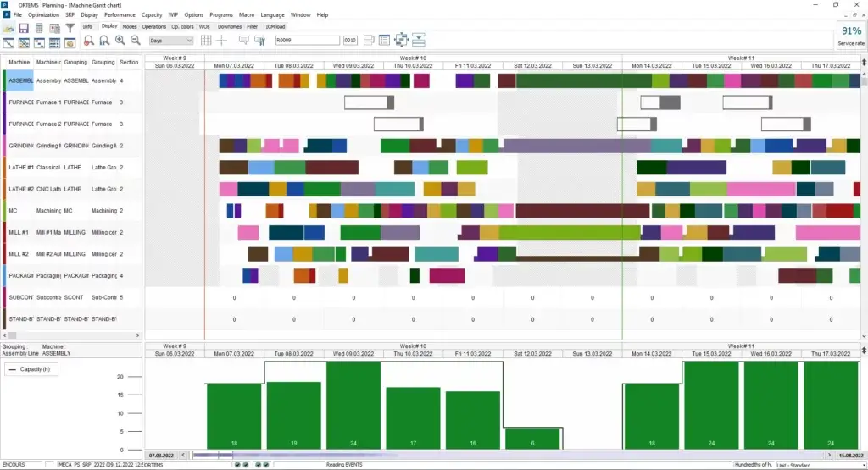Image resolution: width=868 pixels, height=470 pixels.
Task: Click the crosshair cursor icon
Action: 222,40
